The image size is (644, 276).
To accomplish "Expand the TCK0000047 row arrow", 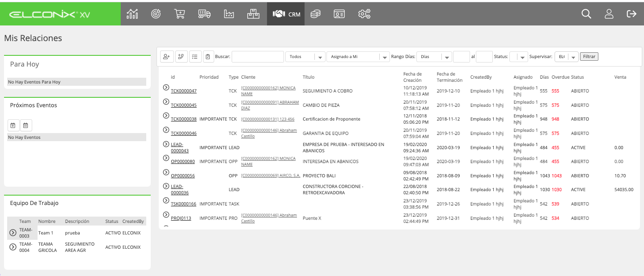I will (166, 88).
